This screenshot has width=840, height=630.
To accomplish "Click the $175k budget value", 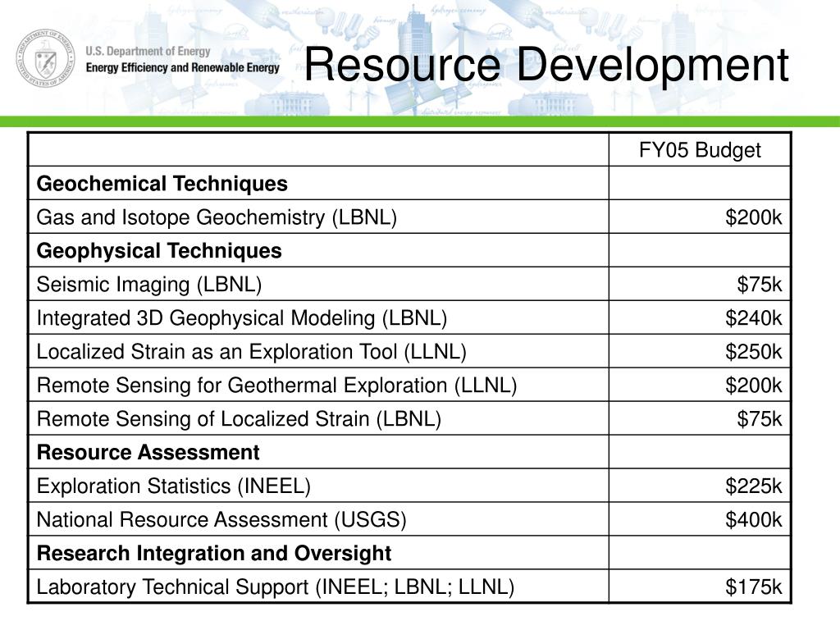I will [x=753, y=587].
